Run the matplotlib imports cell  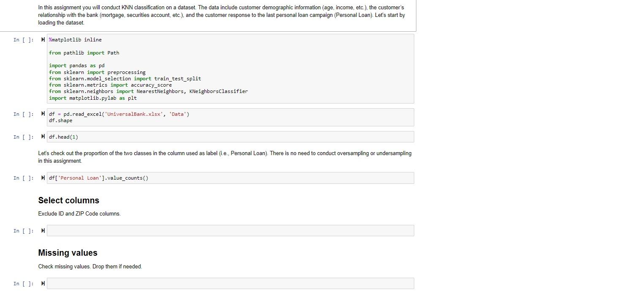(43, 40)
